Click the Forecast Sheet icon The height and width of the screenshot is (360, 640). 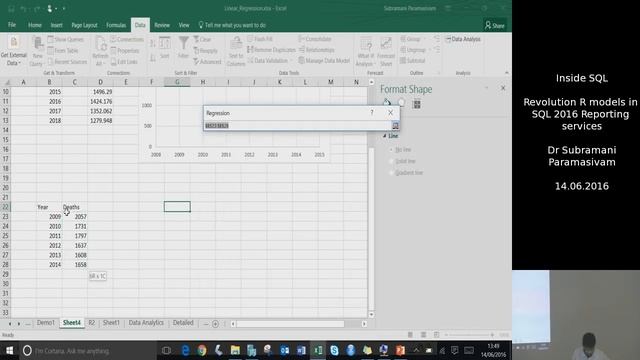pos(386,51)
